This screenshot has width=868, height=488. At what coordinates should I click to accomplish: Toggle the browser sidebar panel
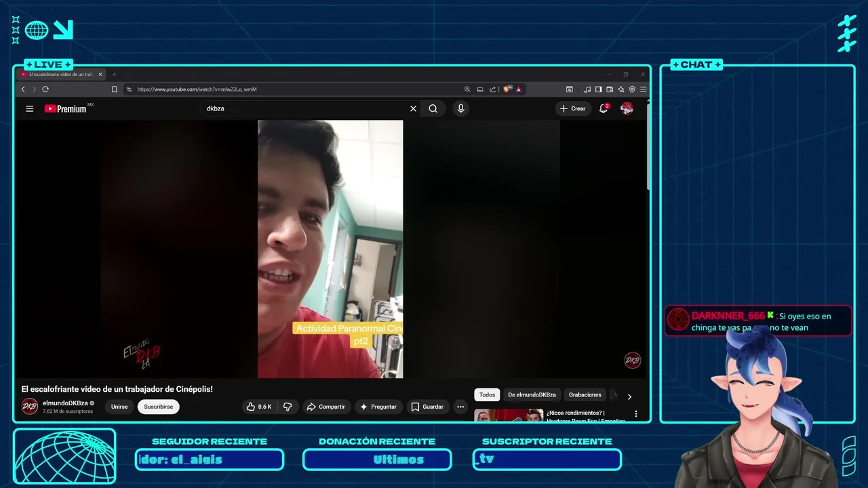598,89
